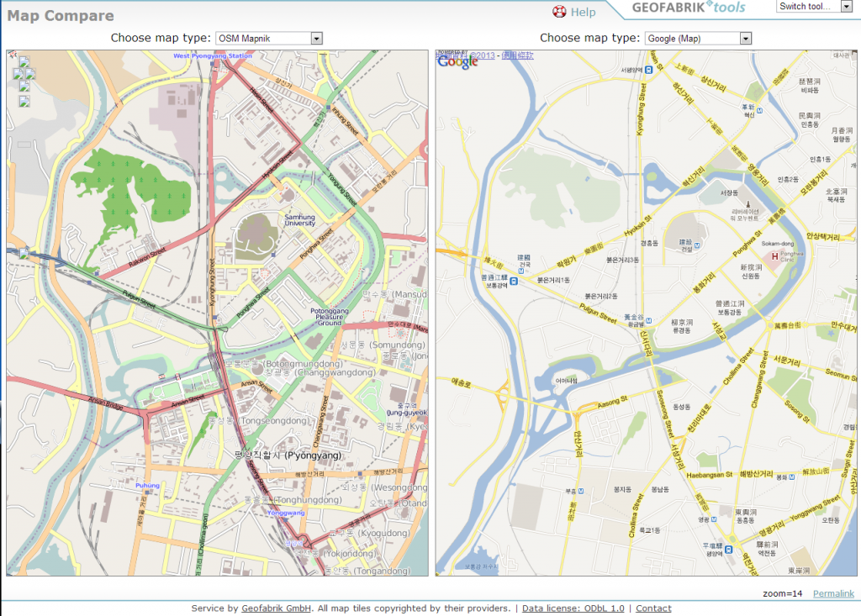Image resolution: width=861 pixels, height=616 pixels.
Task: Open the Permalink link
Action: (833, 593)
